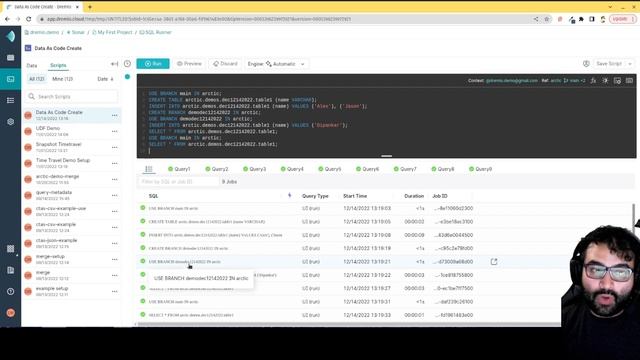Open the services grid icon in the sidebar
640x360 pixels.
pyautogui.click(x=11, y=249)
